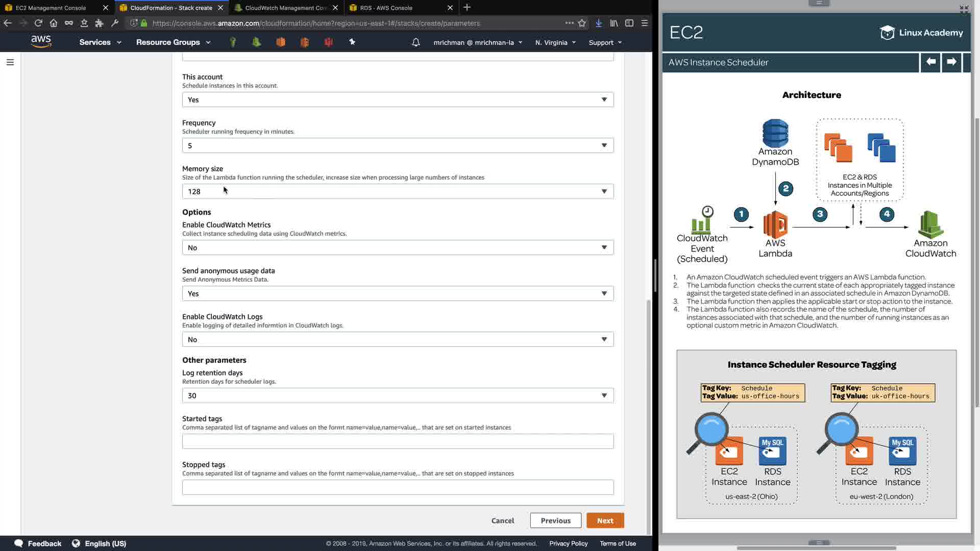Click the pin shortcut icon in AWS navbar
Screen dimensions: 980x551
pyautogui.click(x=352, y=42)
